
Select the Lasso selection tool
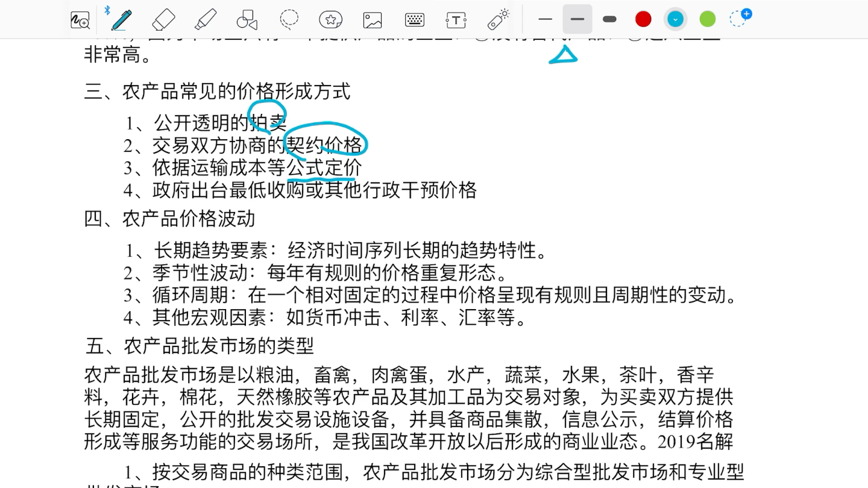tap(289, 19)
